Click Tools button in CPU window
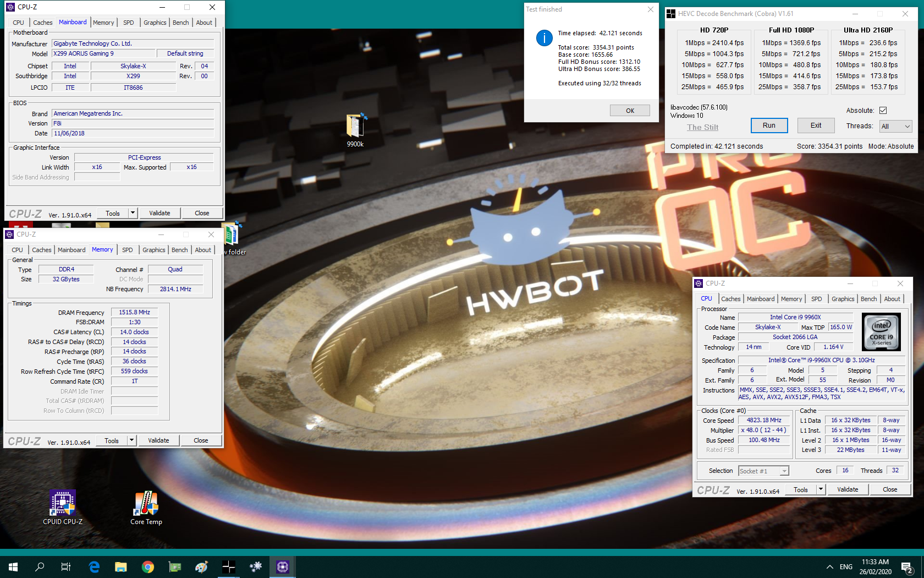This screenshot has width=924, height=578. (x=801, y=489)
